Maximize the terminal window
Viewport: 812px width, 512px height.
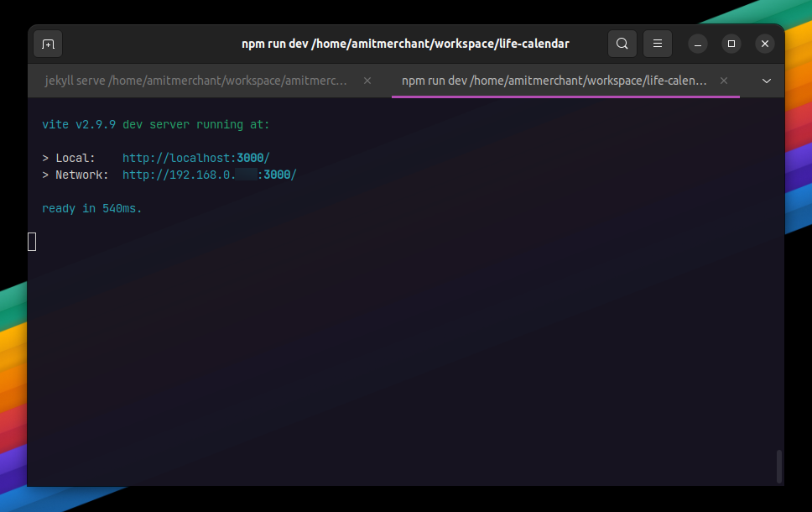point(731,44)
